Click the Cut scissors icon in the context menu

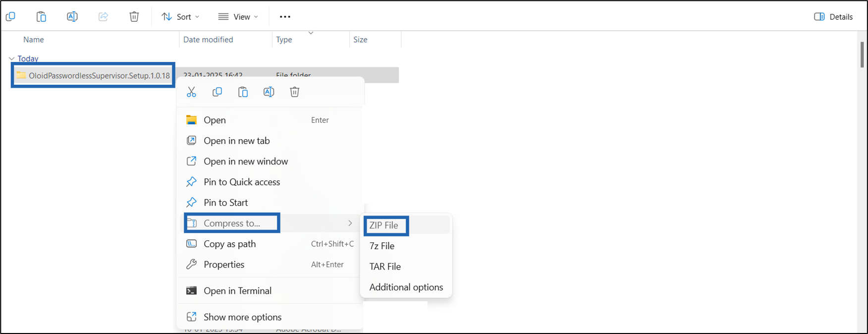[x=191, y=92]
